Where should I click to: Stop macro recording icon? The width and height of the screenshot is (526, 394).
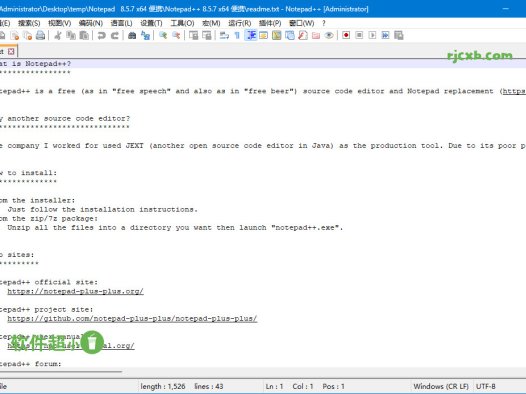click(359, 35)
